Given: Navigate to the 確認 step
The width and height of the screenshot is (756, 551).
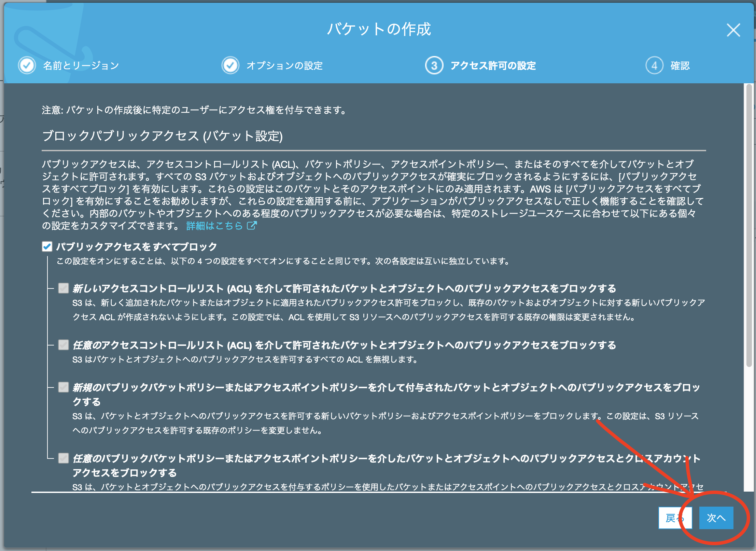Looking at the screenshot, I should pos(680,66).
